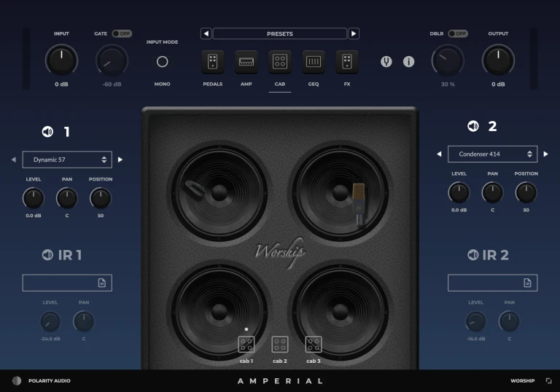Select the cab 2 cabinet icon
The height and width of the screenshot is (392, 560).
click(280, 345)
